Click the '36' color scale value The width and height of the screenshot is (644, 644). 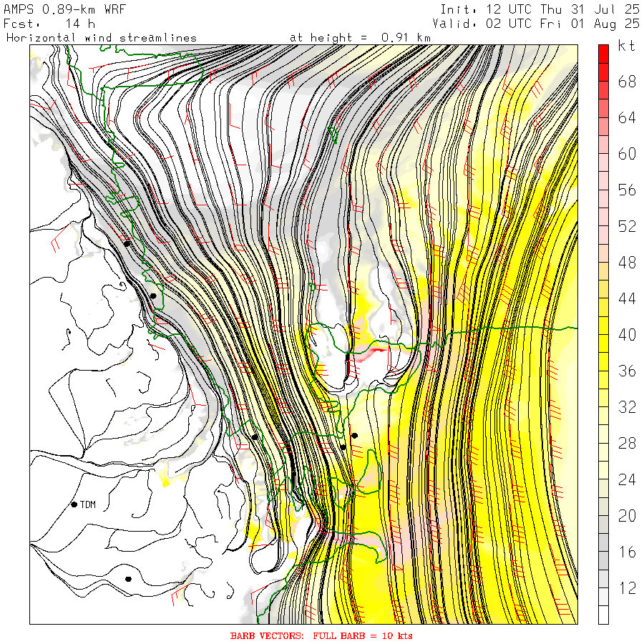point(627,371)
